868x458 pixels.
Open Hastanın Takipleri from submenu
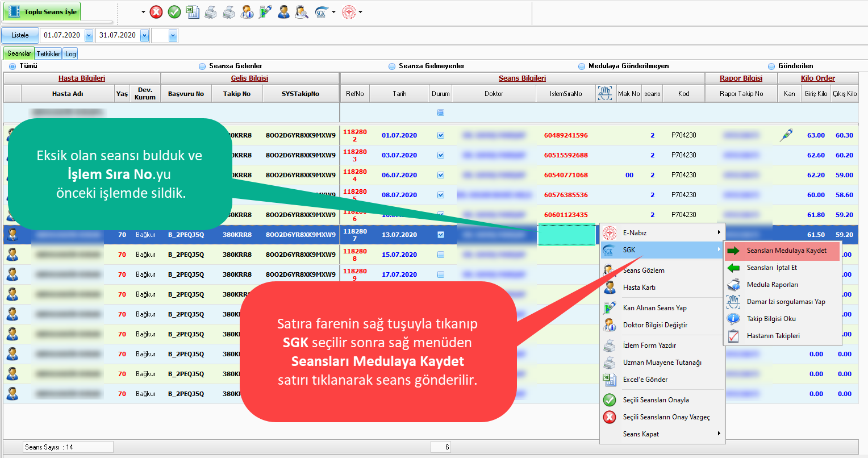point(782,336)
